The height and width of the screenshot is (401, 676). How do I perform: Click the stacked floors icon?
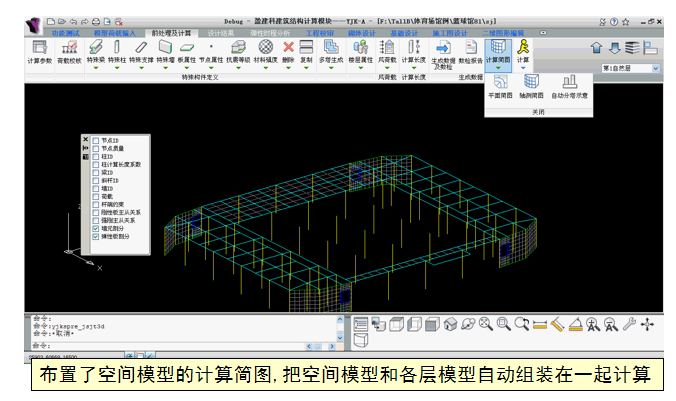632,47
